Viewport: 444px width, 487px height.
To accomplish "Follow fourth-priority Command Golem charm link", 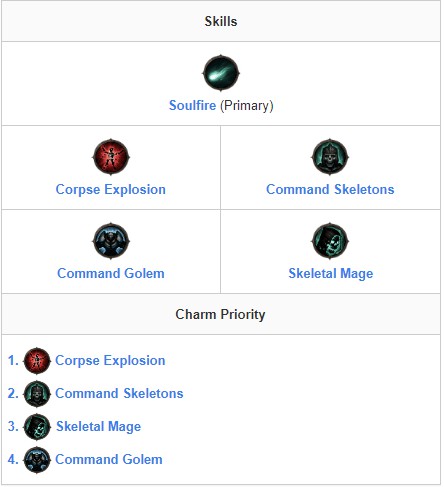I will pyautogui.click(x=109, y=459).
